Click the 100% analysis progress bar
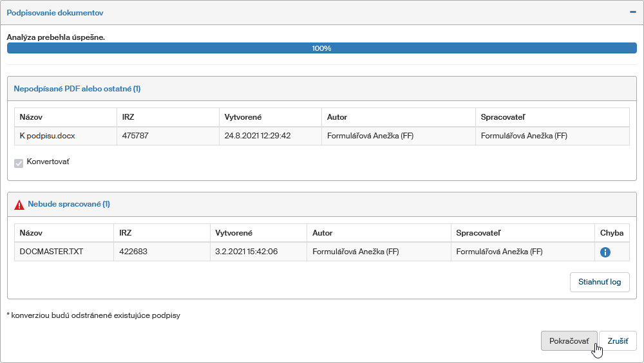Image resolution: width=644 pixels, height=363 pixels. tap(321, 48)
